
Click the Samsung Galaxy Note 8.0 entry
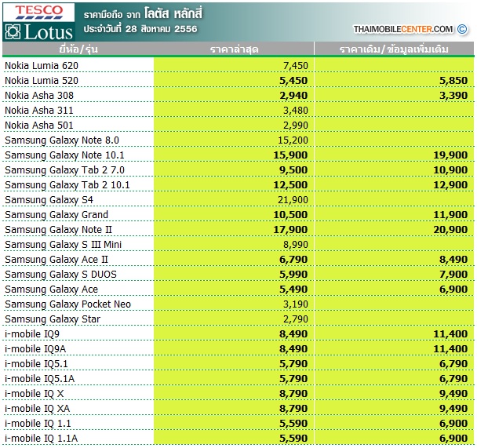click(62, 140)
